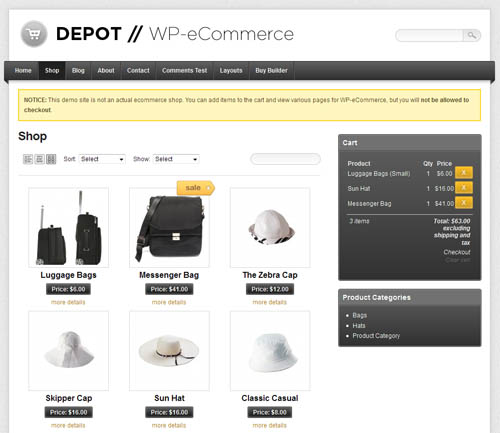The height and width of the screenshot is (433, 500).
Task: Click the header search magnifier icon
Action: (472, 35)
